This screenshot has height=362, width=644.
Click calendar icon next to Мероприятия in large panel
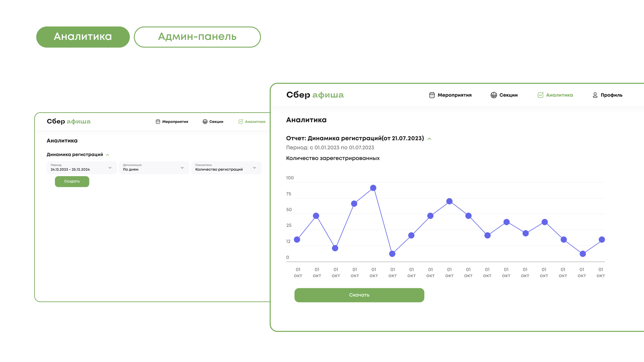pos(432,95)
